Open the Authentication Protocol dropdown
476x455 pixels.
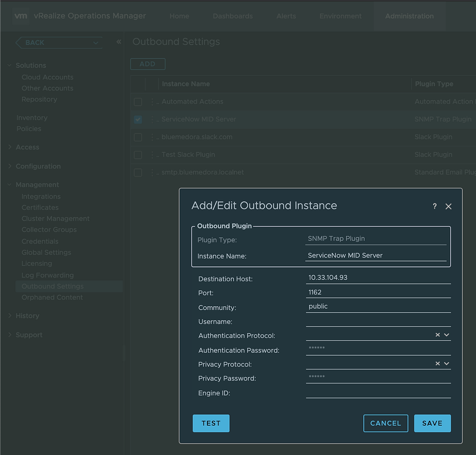pyautogui.click(x=446, y=335)
